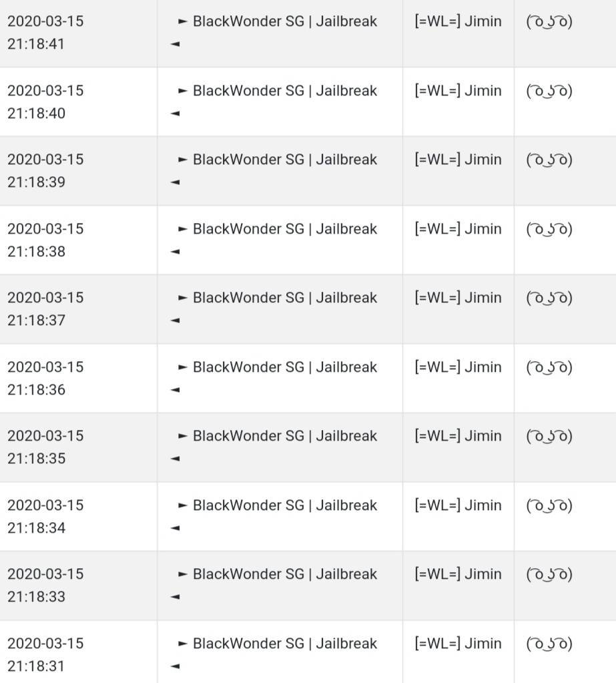Image resolution: width=616 pixels, height=683 pixels.
Task: Click right-pointing arrow icon in 21:18:41 row
Action: [x=183, y=21]
